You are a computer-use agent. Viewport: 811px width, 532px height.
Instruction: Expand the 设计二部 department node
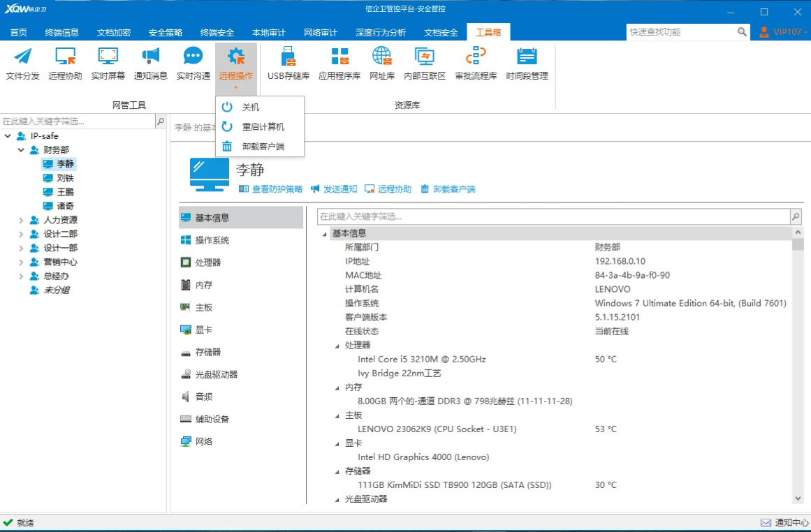[21, 234]
